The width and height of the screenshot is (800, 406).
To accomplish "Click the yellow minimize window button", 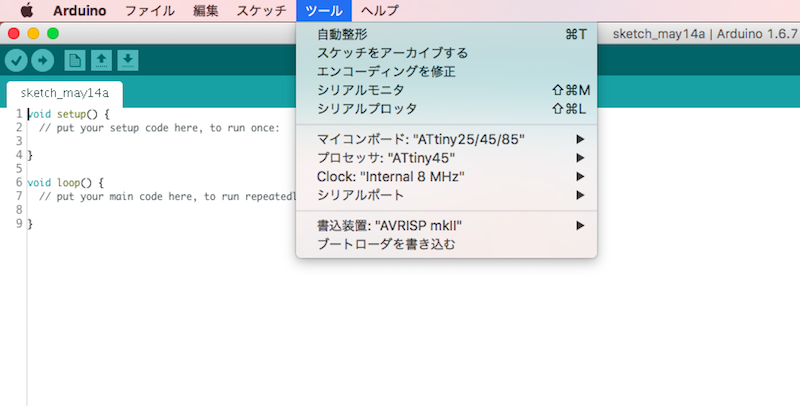I will (33, 34).
